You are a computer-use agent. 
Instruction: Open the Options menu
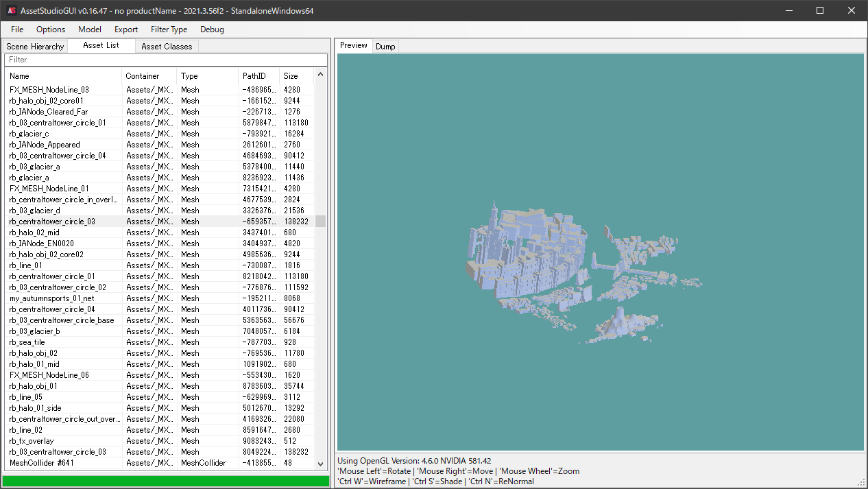click(51, 29)
